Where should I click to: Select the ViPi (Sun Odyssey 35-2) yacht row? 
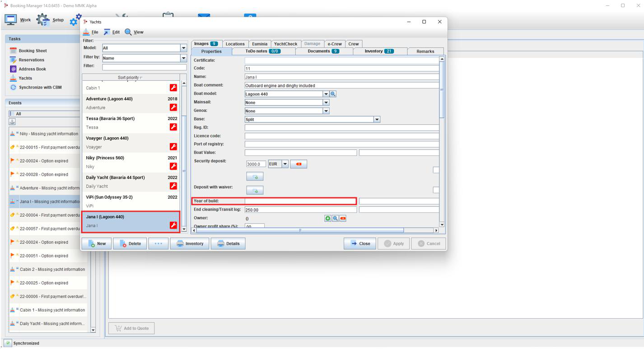click(x=131, y=202)
